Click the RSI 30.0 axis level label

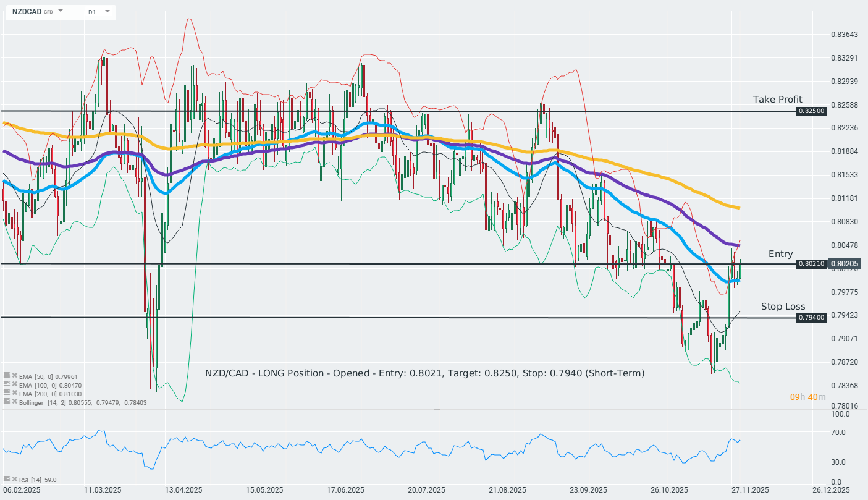click(x=839, y=462)
